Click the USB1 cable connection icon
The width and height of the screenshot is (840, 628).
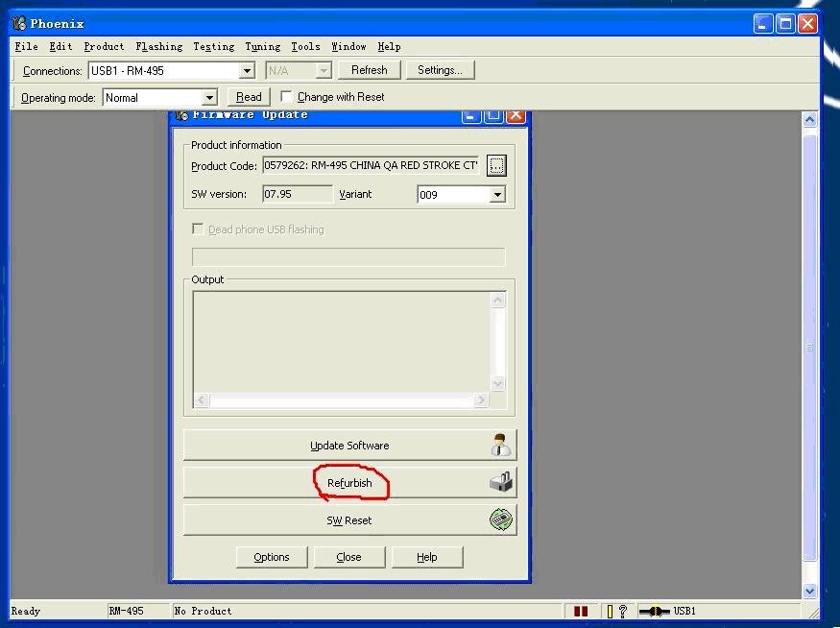[x=655, y=611]
